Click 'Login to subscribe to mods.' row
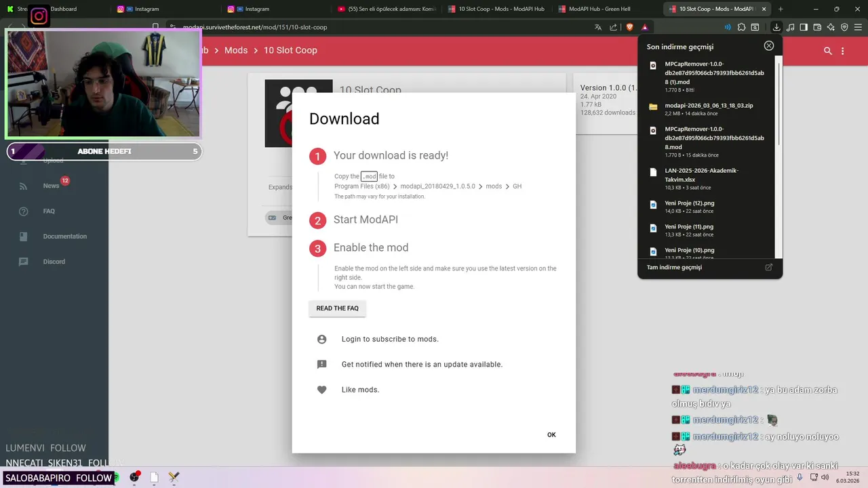Viewport: 868px width, 488px height. (x=434, y=339)
